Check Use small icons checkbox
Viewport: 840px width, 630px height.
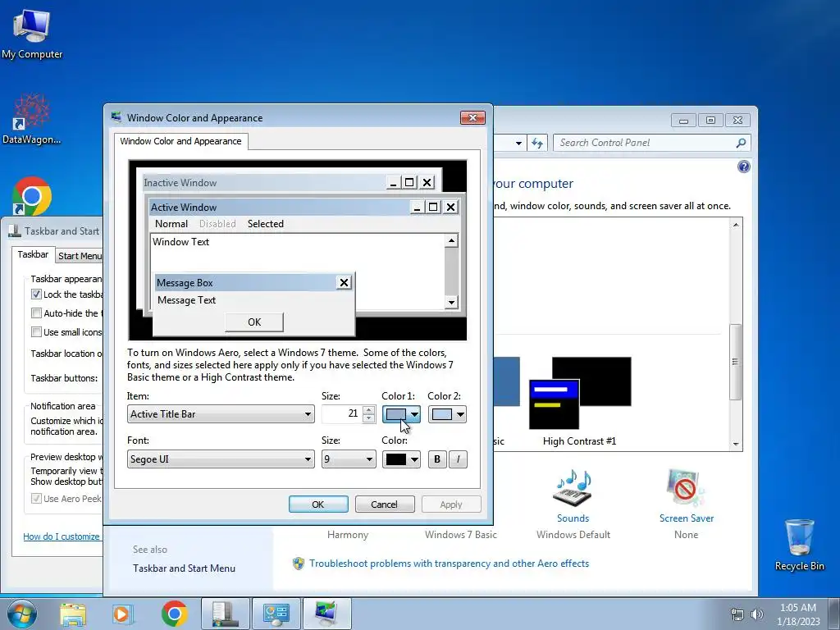(36, 331)
